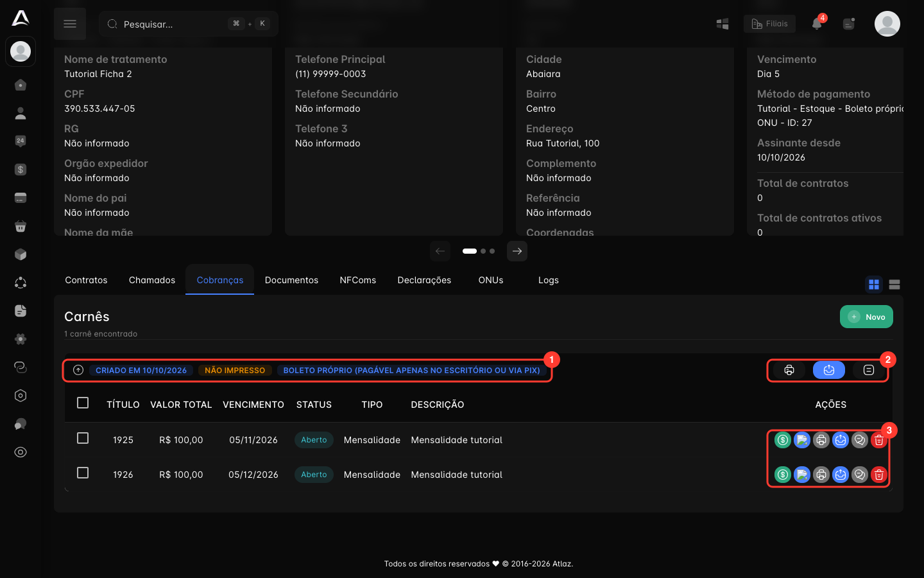This screenshot has height=578, width=924.
Task: Send the carnê with the blue header inbox icon
Action: point(829,370)
